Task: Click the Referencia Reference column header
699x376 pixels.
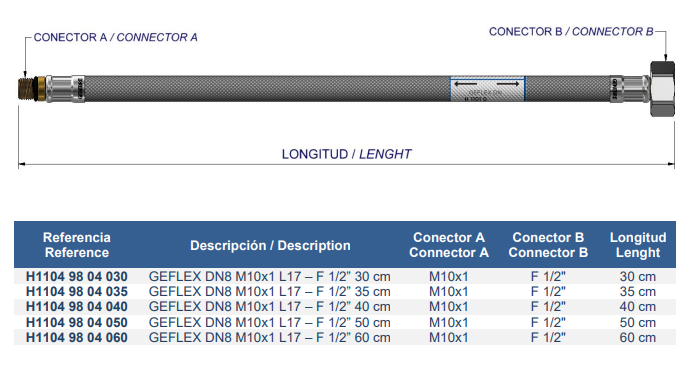Action: (x=77, y=245)
